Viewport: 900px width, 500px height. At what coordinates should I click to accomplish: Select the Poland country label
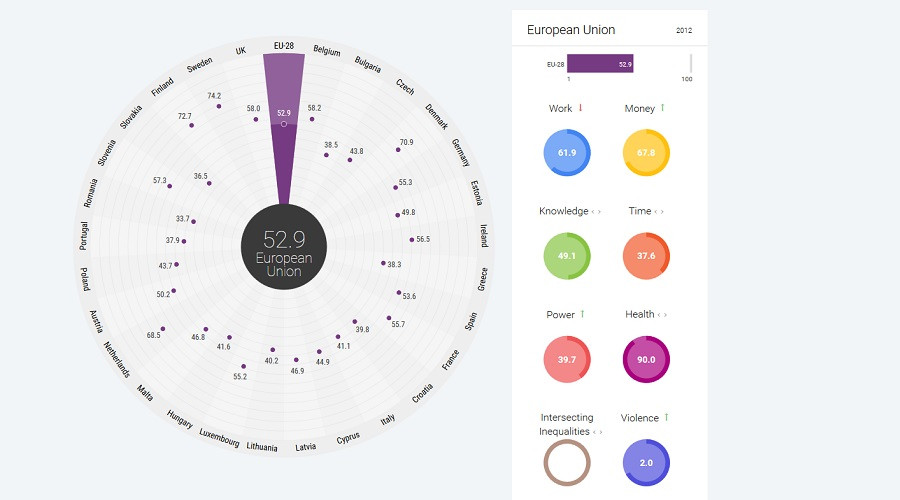tap(85, 279)
